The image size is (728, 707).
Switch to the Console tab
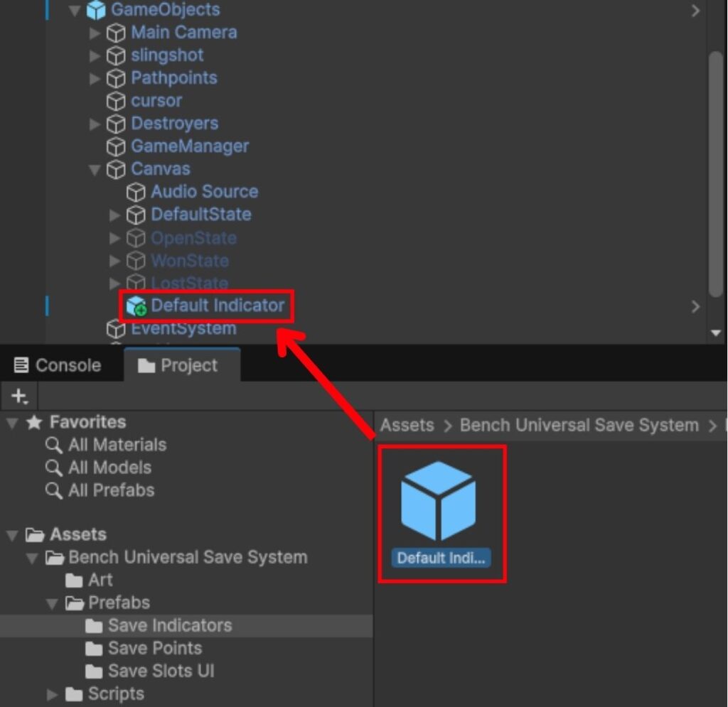click(x=58, y=365)
